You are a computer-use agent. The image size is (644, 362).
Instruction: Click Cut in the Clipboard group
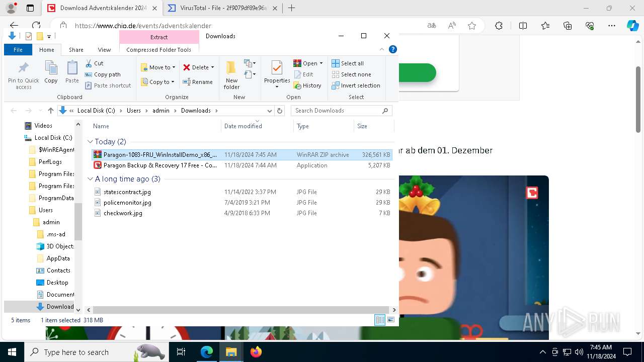click(94, 63)
